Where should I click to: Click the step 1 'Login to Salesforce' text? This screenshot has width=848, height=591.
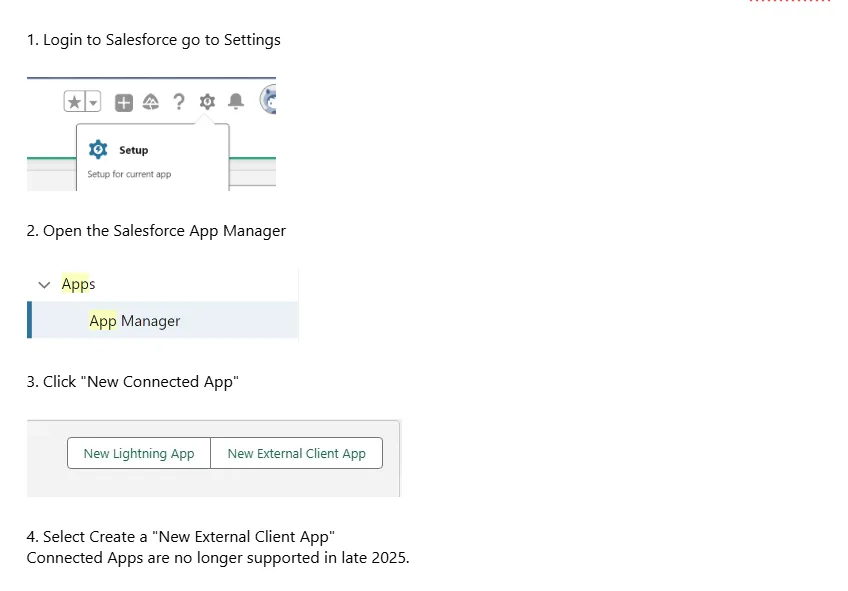154,40
